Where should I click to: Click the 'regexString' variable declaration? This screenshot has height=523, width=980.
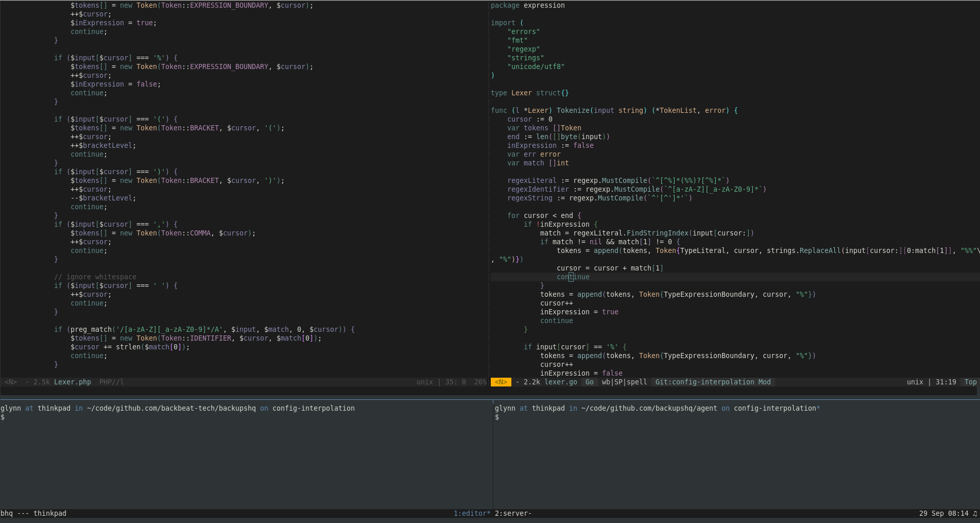tap(530, 198)
